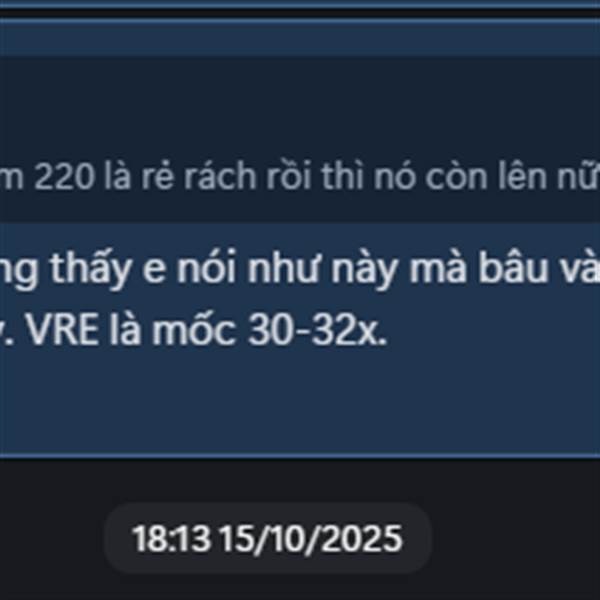The height and width of the screenshot is (600, 600).
Task: Click the 18:13 15/10/2025 timestamp pill
Action: point(268,538)
